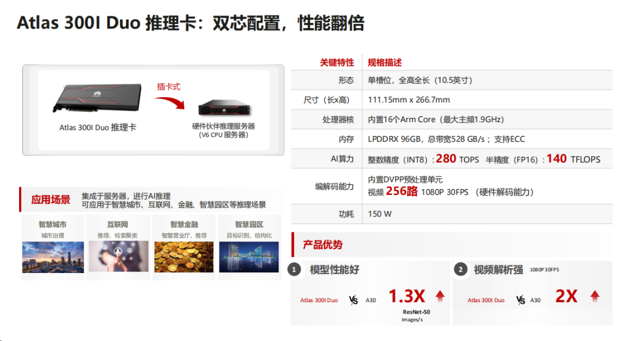This screenshot has height=341, width=644.
Task: Click the numbered circle 2 icon
Action: (x=460, y=270)
